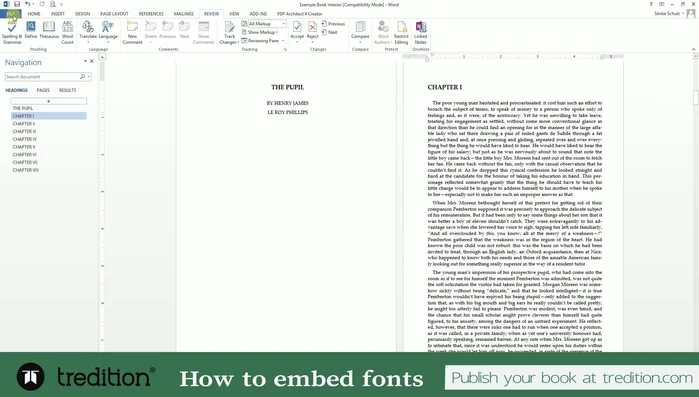Collapse the ribbon with the arrow

click(x=694, y=49)
